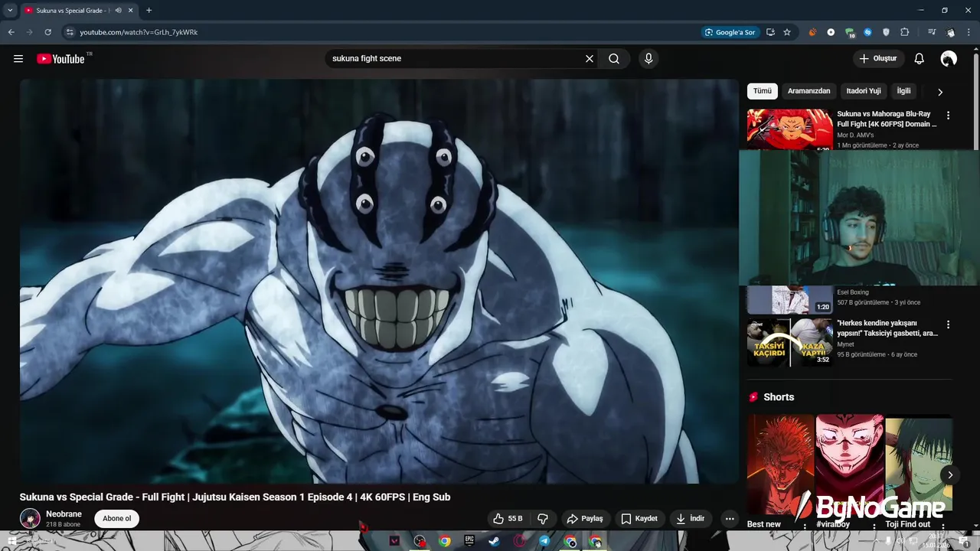Click the Sukuna vs Mahoraga video title

887,119
